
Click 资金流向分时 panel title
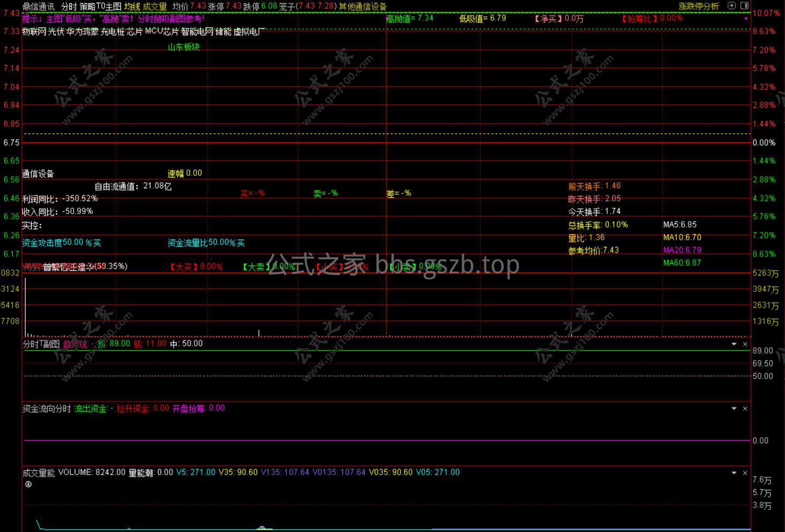(47, 409)
